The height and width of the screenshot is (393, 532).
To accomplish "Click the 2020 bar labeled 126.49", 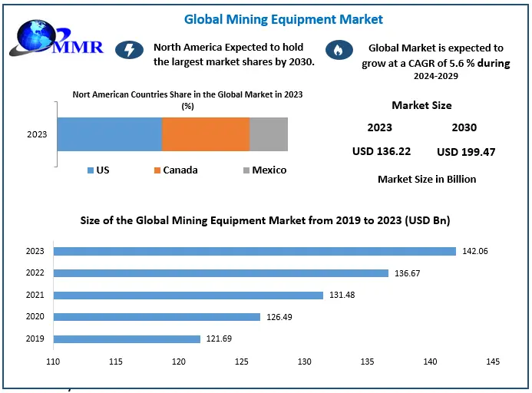I will click(157, 317).
